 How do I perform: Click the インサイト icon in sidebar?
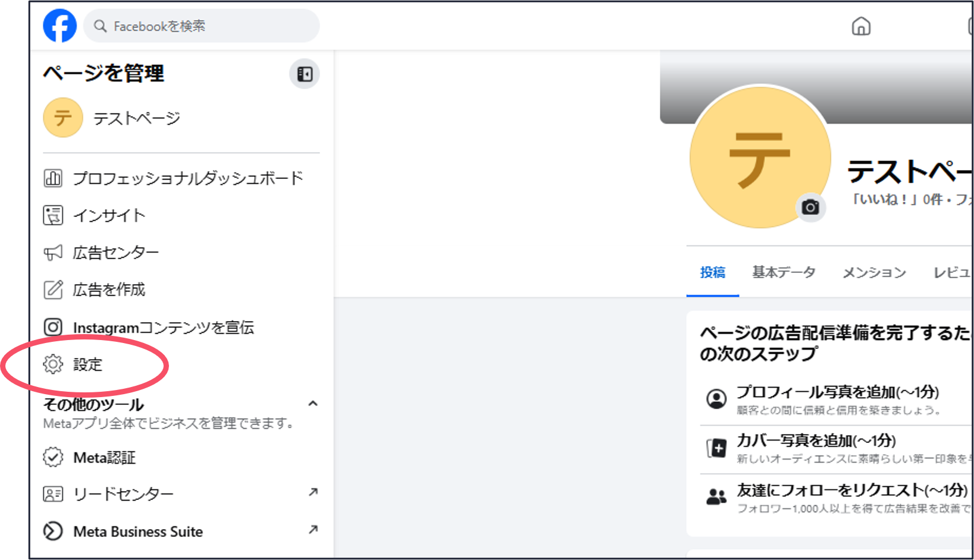click(53, 215)
